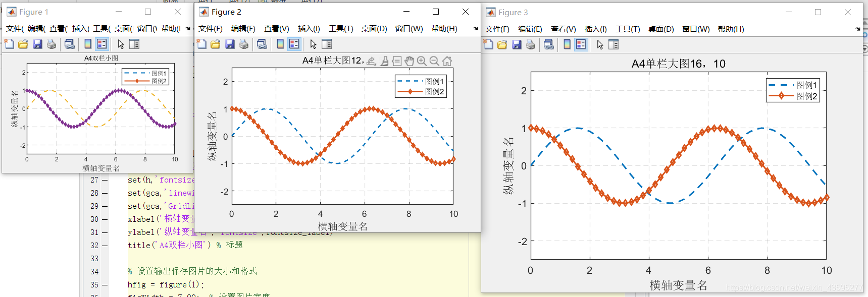Maximize the Figure 3 window
This screenshot has height=297, width=868.
pyautogui.click(x=818, y=12)
